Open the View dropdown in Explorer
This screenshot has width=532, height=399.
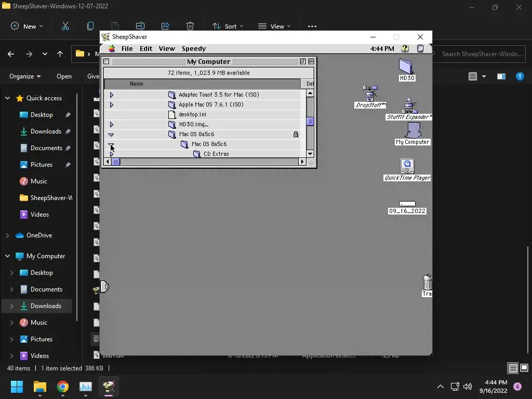pyautogui.click(x=274, y=26)
